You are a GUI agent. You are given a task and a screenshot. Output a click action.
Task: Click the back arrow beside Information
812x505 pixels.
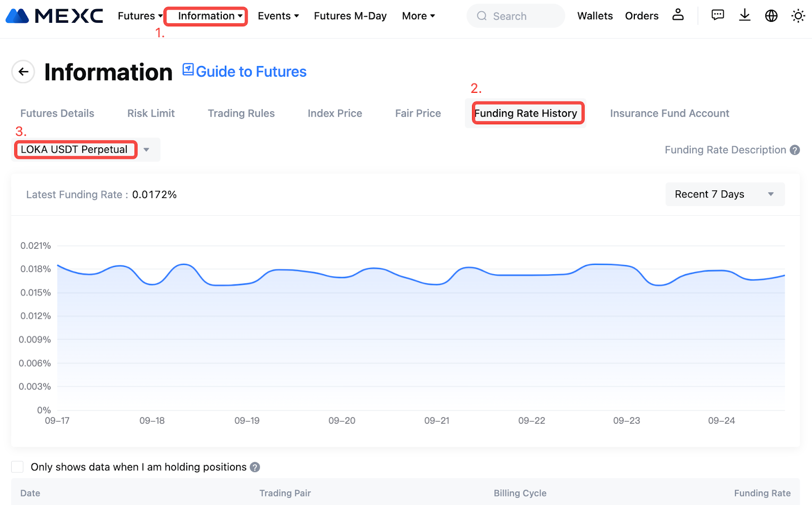(23, 72)
